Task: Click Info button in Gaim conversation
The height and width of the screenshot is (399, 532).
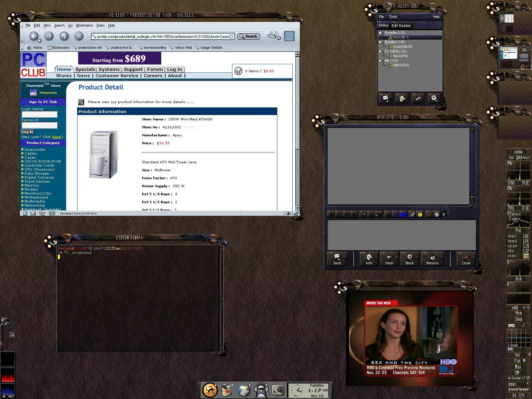Action: [369, 258]
